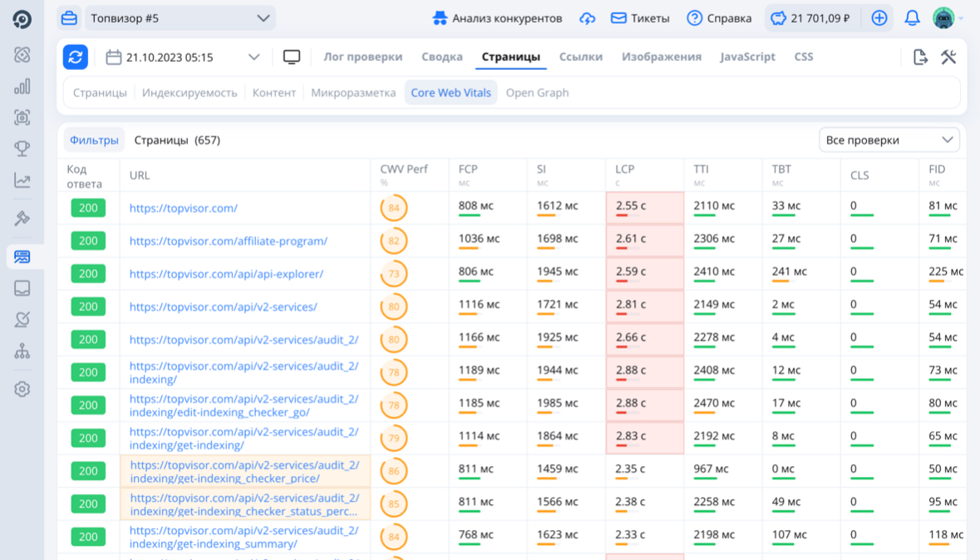Open the topvisor.com/affiliate-program/ link
The image size is (980, 560).
pos(229,241)
